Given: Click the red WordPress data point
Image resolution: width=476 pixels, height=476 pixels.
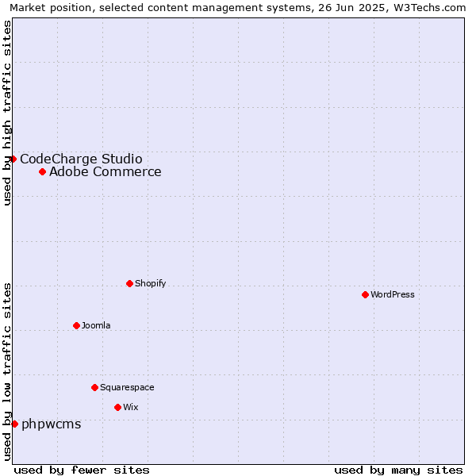Looking at the screenshot, I should pos(365,294).
